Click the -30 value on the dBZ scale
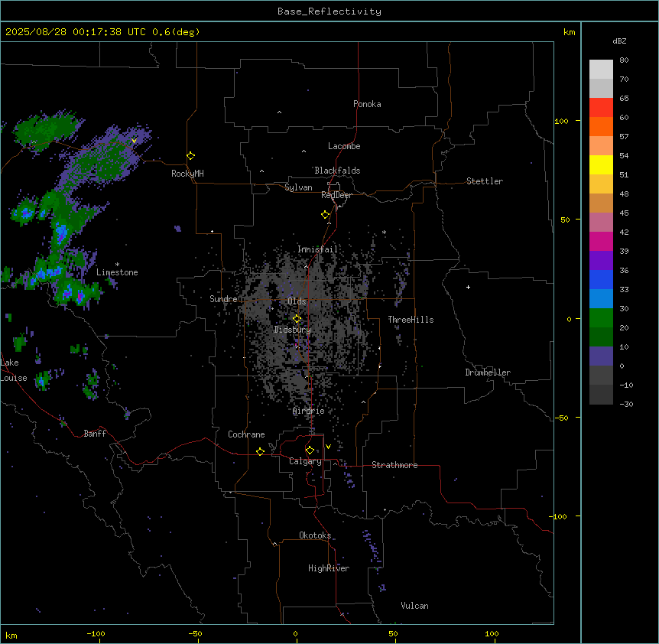This screenshot has height=644, width=659. click(627, 404)
